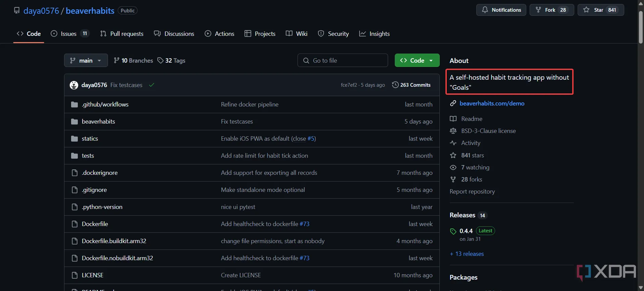Screen dimensions: 644x291
Task: Open the Insights tab
Action: [x=374, y=34]
